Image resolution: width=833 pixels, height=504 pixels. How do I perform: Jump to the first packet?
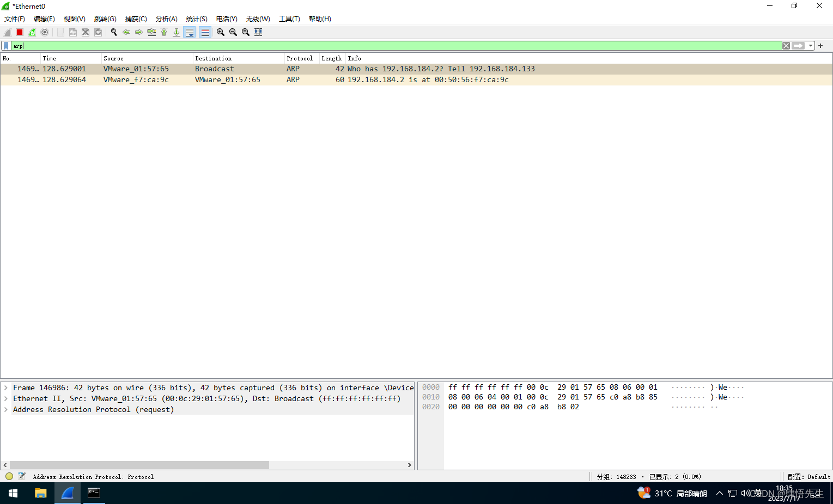click(164, 32)
